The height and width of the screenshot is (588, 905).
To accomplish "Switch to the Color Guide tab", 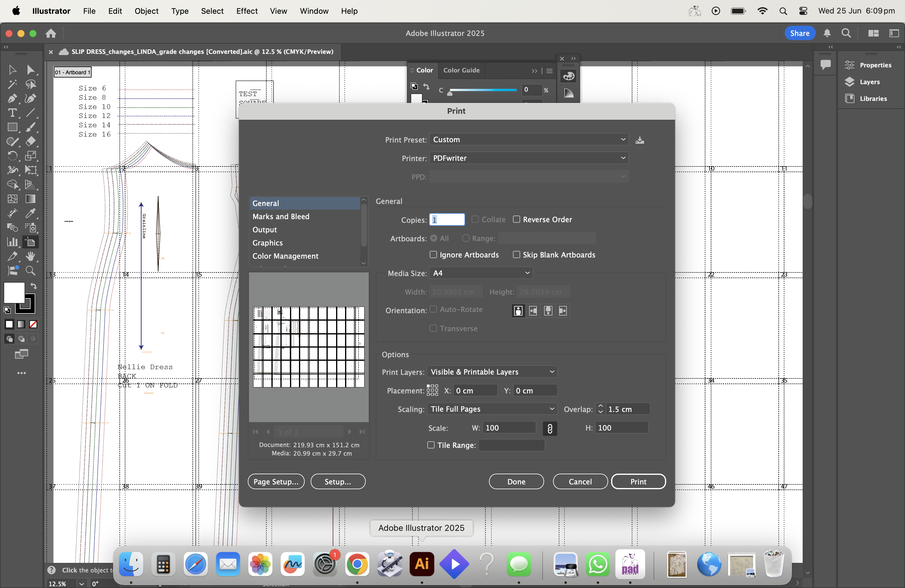I will pyautogui.click(x=461, y=70).
